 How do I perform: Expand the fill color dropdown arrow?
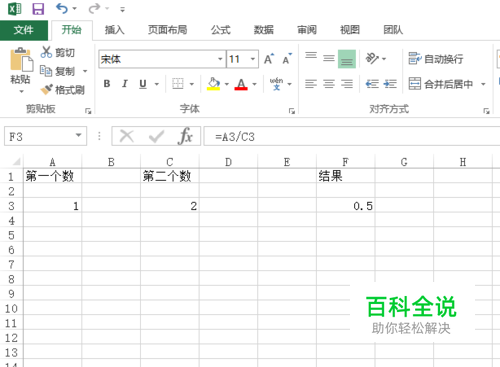pos(227,84)
